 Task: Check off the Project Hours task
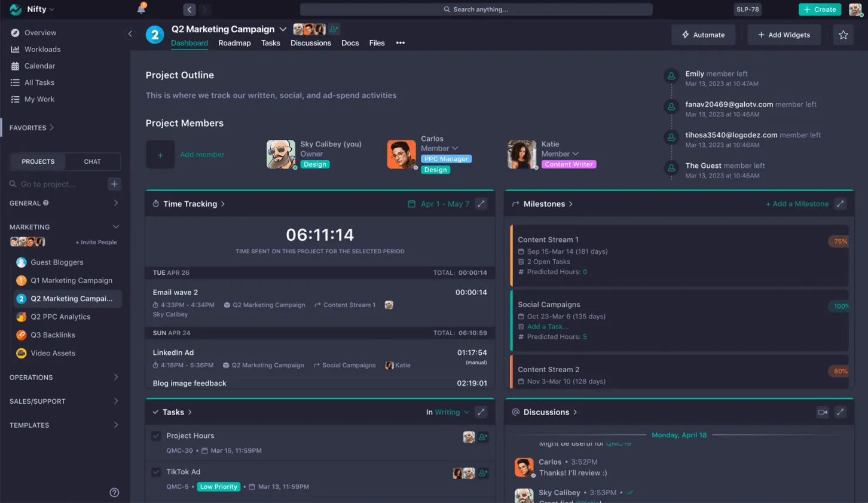click(155, 436)
